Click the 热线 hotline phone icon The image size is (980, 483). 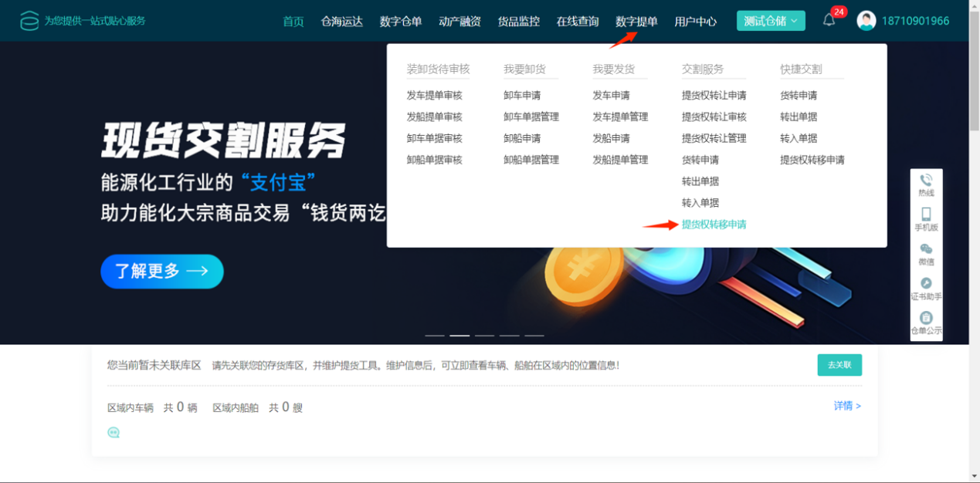(x=926, y=181)
